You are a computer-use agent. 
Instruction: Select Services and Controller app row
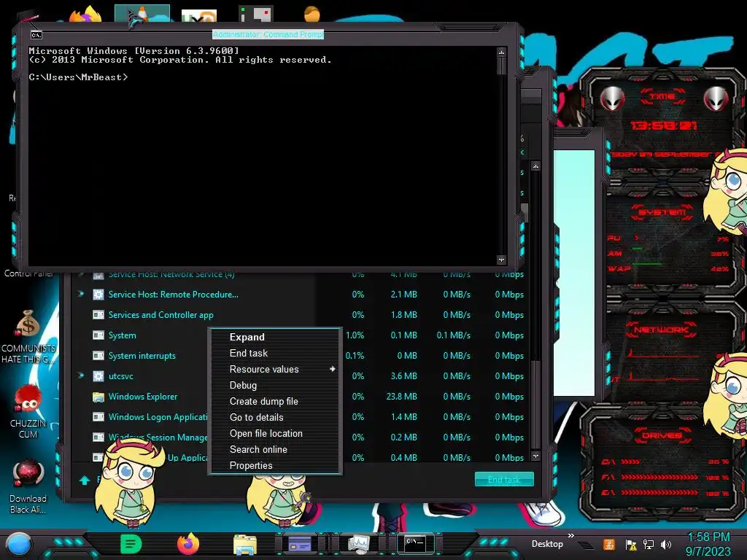(x=303, y=315)
